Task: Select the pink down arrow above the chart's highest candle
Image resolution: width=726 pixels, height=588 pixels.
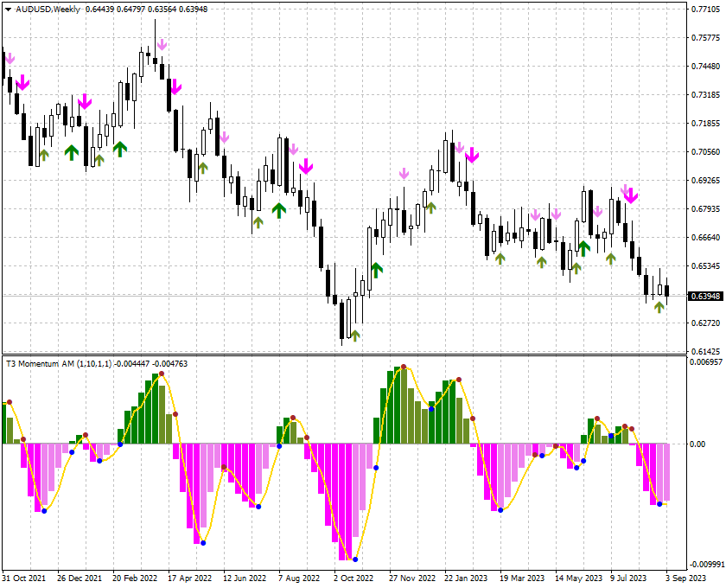Action: pos(162,45)
